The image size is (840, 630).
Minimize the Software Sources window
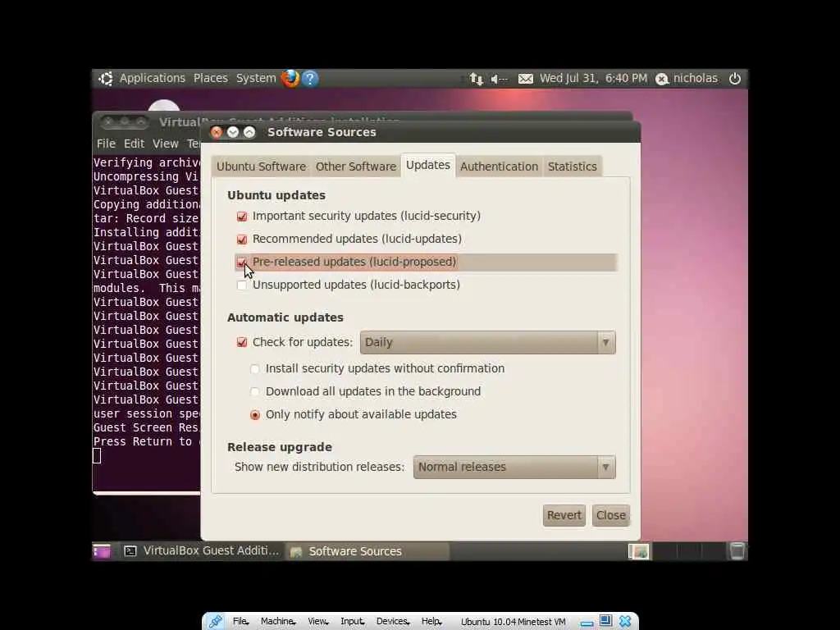pyautogui.click(x=232, y=132)
